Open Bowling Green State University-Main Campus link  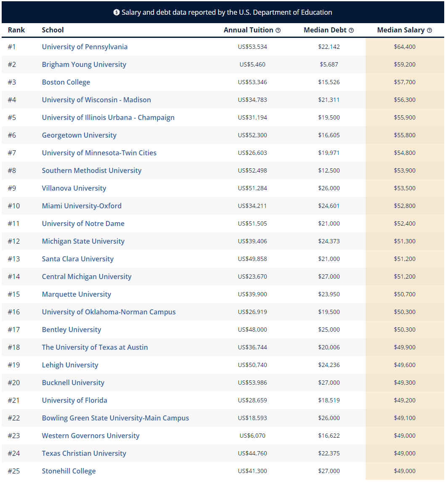pyautogui.click(x=115, y=418)
